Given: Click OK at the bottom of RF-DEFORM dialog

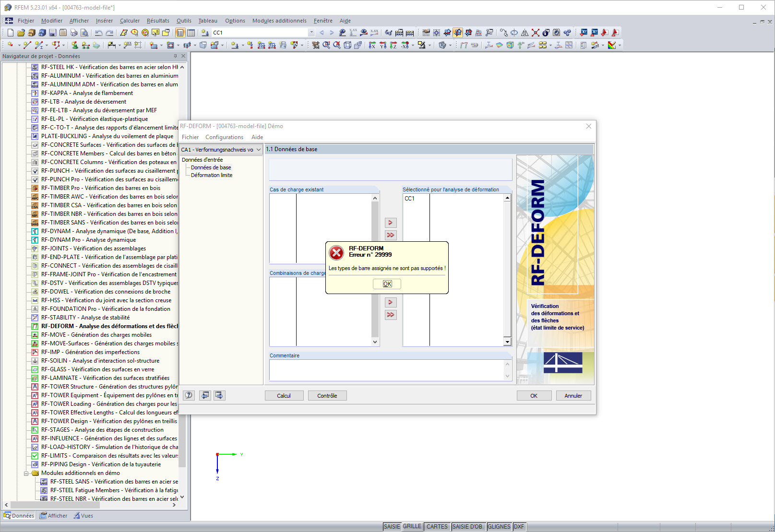Looking at the screenshot, I should click(x=534, y=396).
